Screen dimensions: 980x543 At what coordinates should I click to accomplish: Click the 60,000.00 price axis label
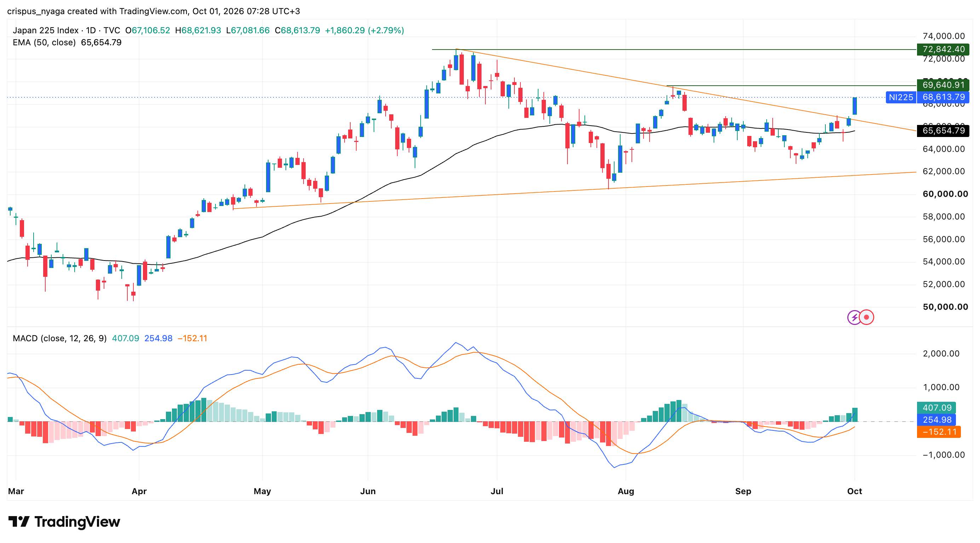click(x=945, y=194)
